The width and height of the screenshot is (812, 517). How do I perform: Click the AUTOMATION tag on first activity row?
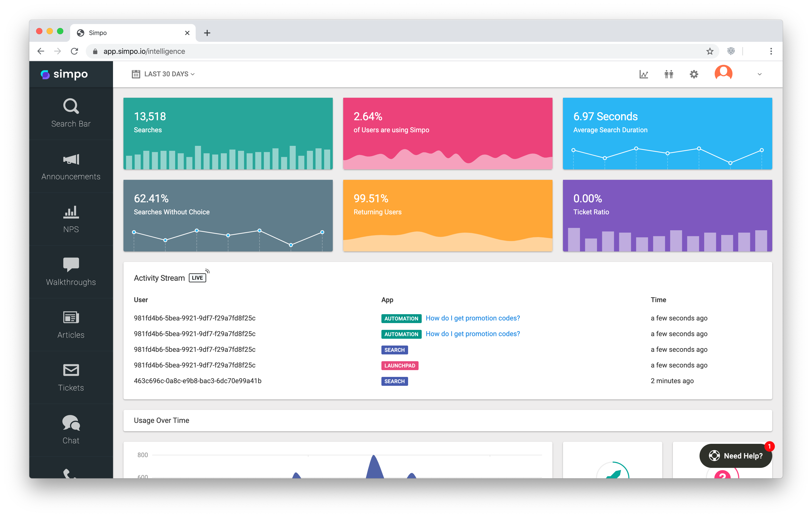pyautogui.click(x=401, y=318)
